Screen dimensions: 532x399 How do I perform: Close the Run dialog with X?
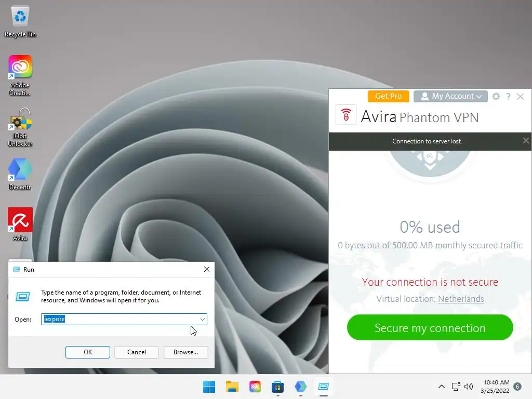pyautogui.click(x=207, y=269)
